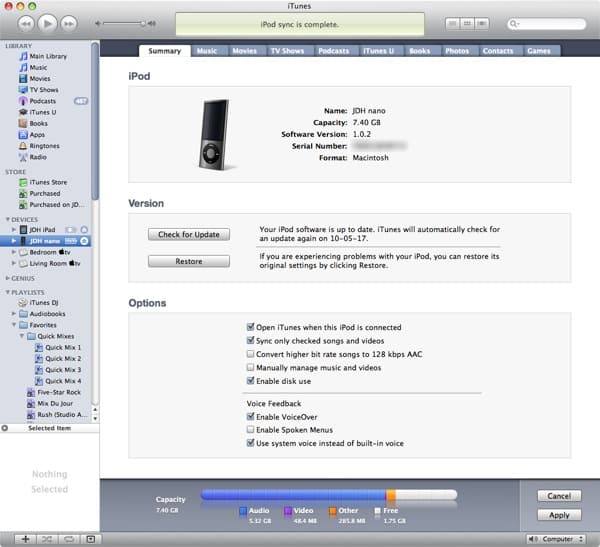
Task: Open the Radio library item
Action: pos(37,156)
